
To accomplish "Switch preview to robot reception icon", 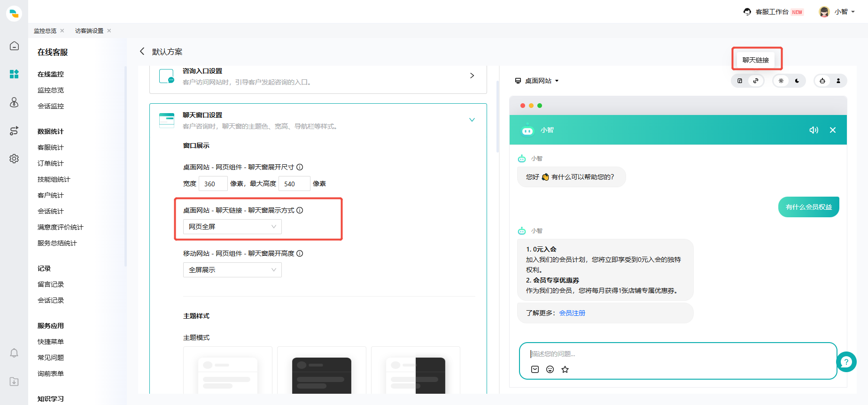I will pyautogui.click(x=822, y=81).
